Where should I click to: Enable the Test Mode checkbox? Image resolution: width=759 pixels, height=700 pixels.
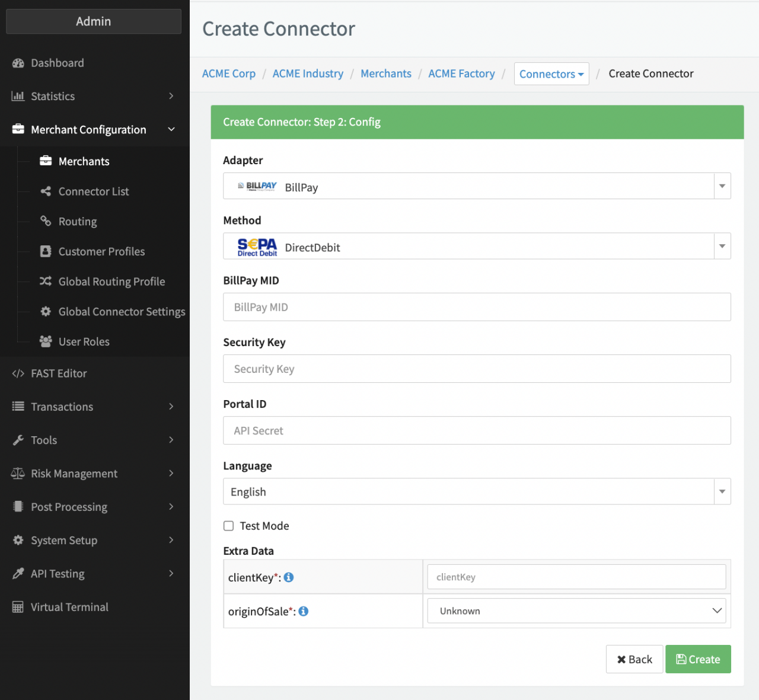(x=229, y=526)
